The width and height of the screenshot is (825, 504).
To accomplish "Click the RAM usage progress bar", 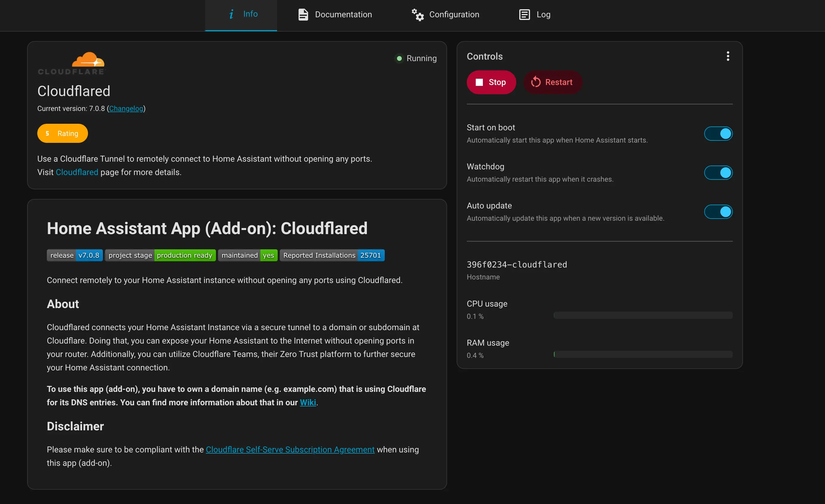I will tap(643, 354).
